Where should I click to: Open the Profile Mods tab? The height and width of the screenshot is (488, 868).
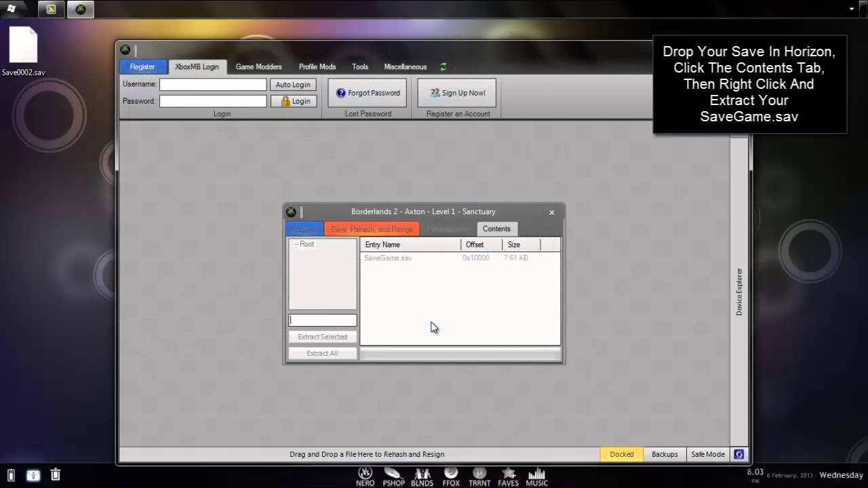317,66
